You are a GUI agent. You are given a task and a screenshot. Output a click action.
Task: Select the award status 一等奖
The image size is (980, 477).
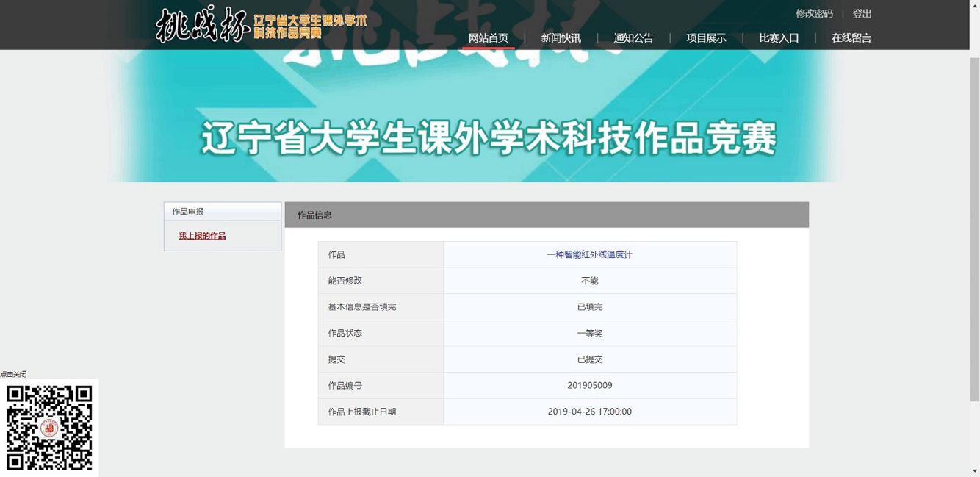pyautogui.click(x=589, y=333)
